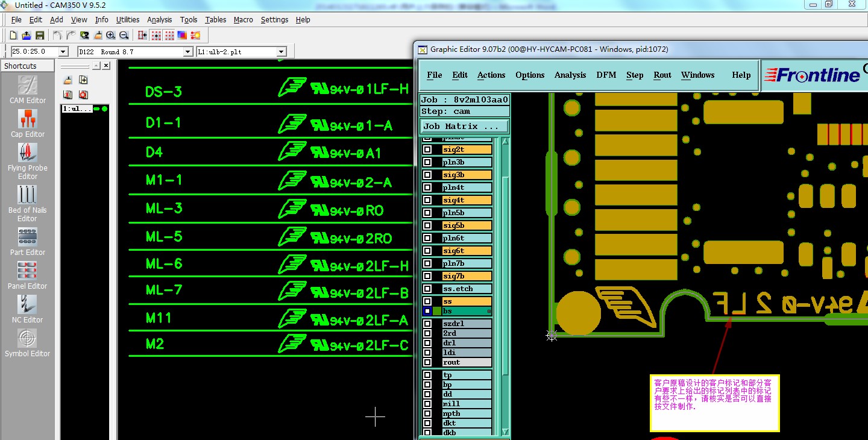Toggle the sig6t layer checkbox
This screenshot has height=440, width=868.
(427, 251)
